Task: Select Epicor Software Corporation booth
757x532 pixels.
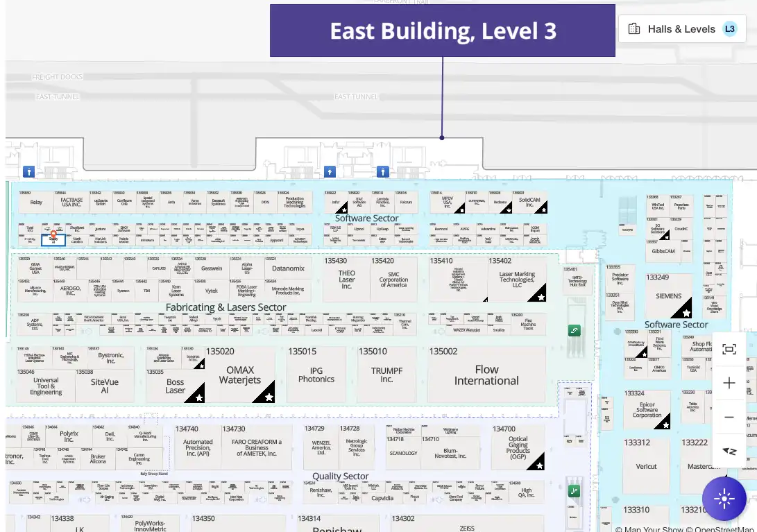Action: [647, 410]
